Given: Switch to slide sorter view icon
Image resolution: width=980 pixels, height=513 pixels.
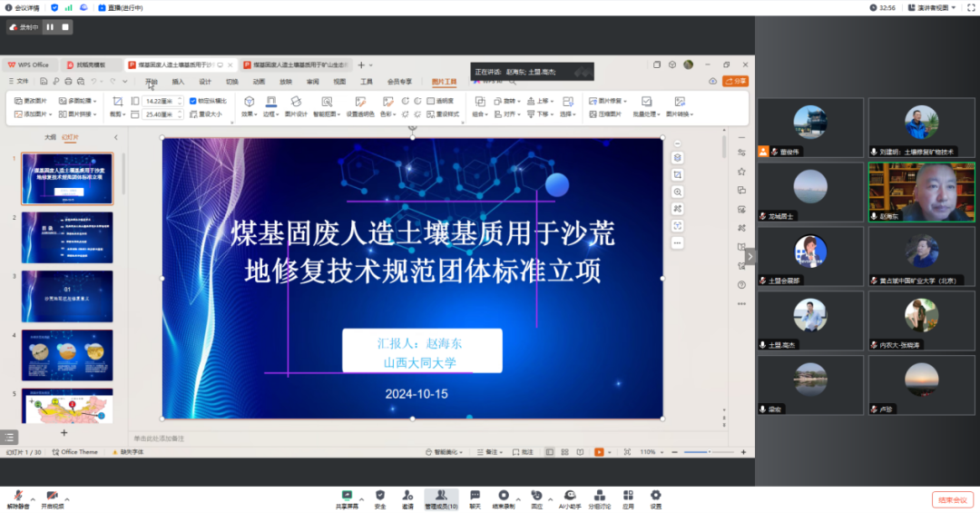Looking at the screenshot, I should 564,451.
